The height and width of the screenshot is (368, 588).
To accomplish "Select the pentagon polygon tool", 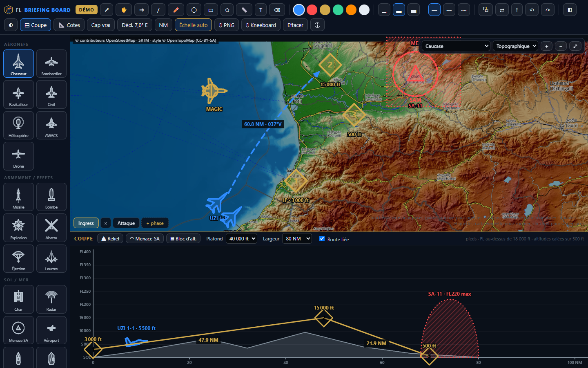I will pos(227,10).
